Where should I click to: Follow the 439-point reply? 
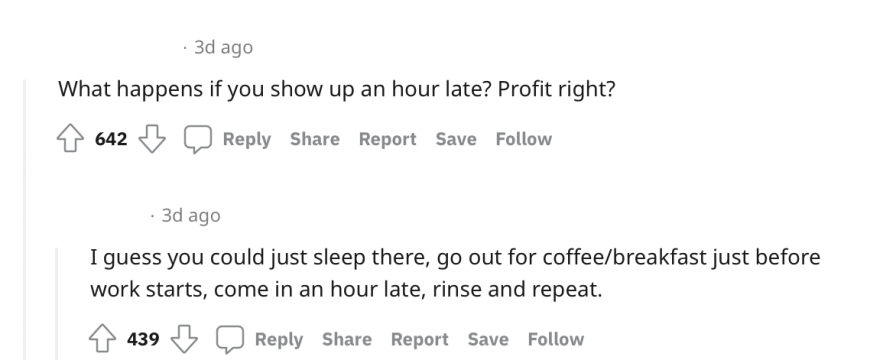(x=556, y=339)
